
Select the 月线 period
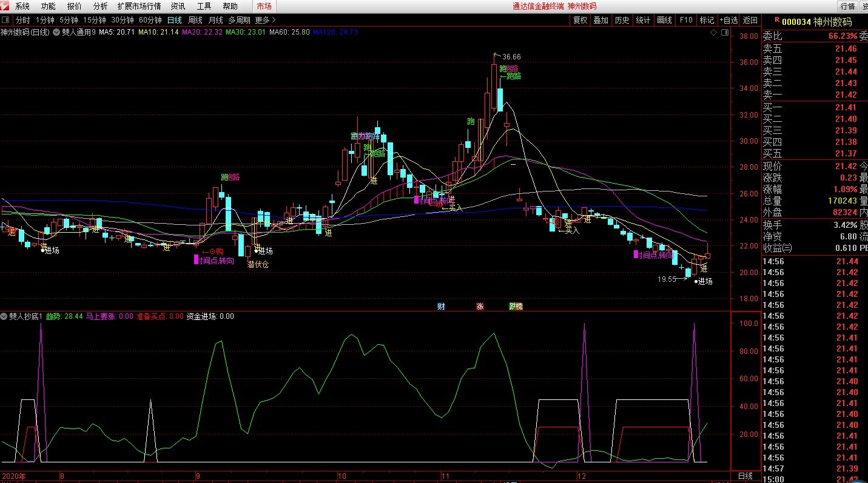(216, 20)
